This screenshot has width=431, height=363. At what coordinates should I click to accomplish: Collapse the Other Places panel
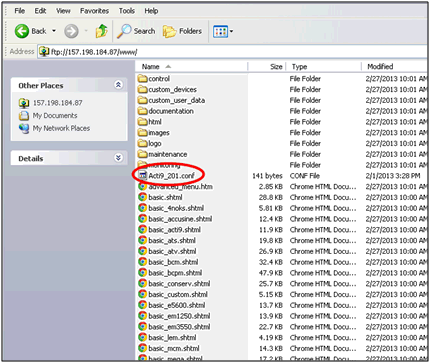click(x=118, y=85)
